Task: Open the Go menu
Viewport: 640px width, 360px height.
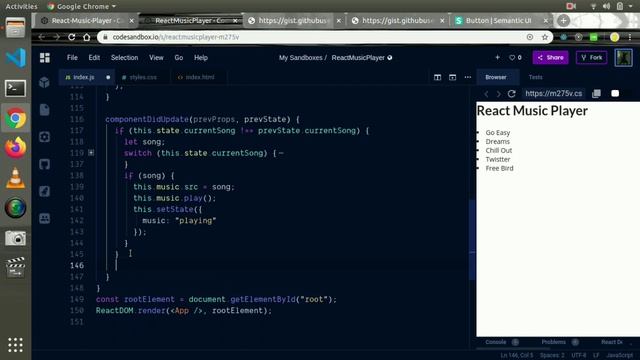Action: [179, 58]
